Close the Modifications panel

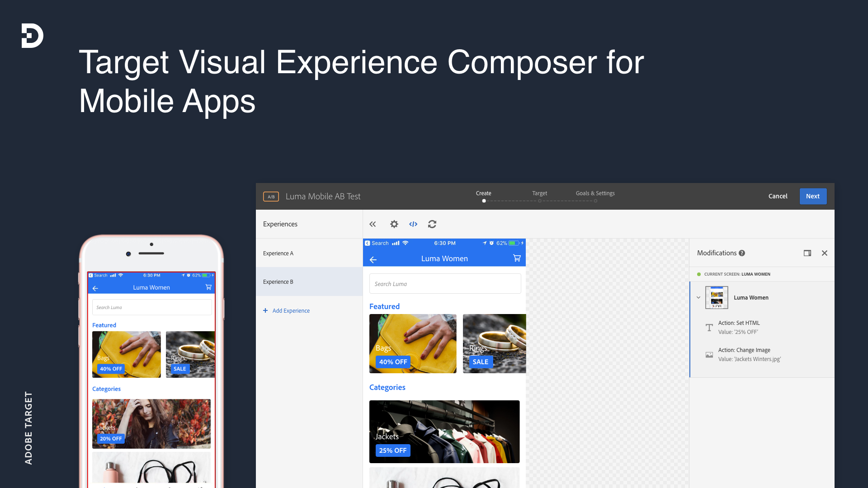pos(825,253)
